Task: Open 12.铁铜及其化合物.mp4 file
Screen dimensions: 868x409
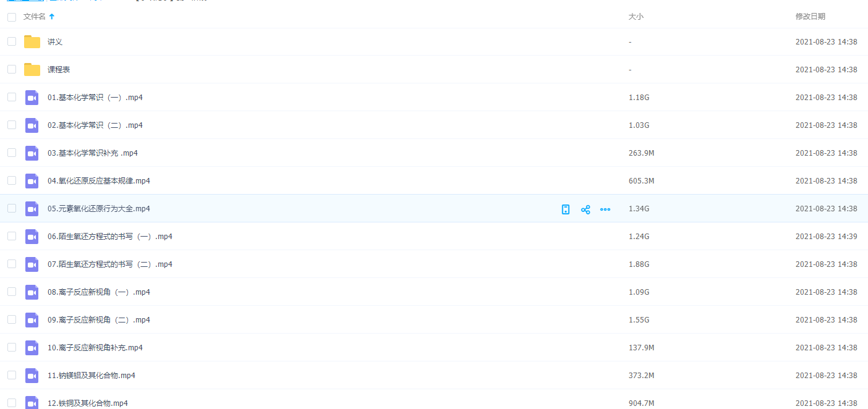Action: tap(88, 403)
